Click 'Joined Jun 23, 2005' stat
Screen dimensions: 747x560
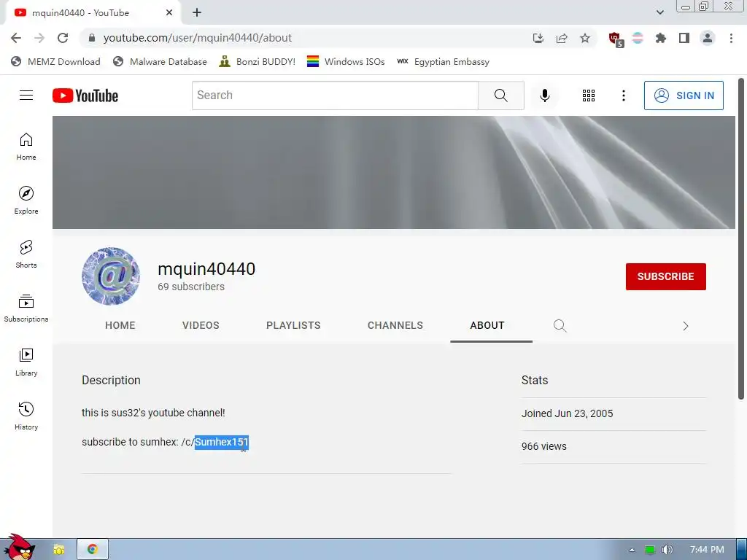567,413
